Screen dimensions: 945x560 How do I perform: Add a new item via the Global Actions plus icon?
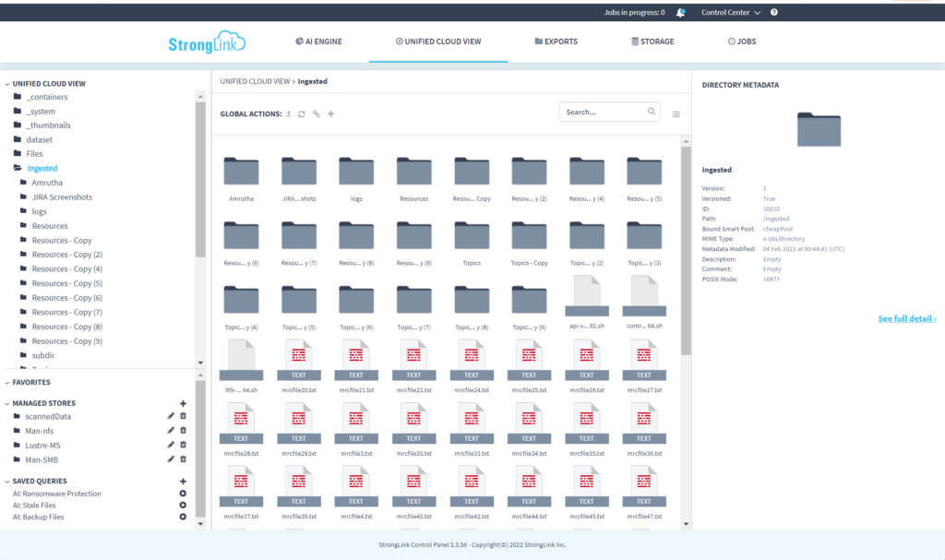(331, 113)
